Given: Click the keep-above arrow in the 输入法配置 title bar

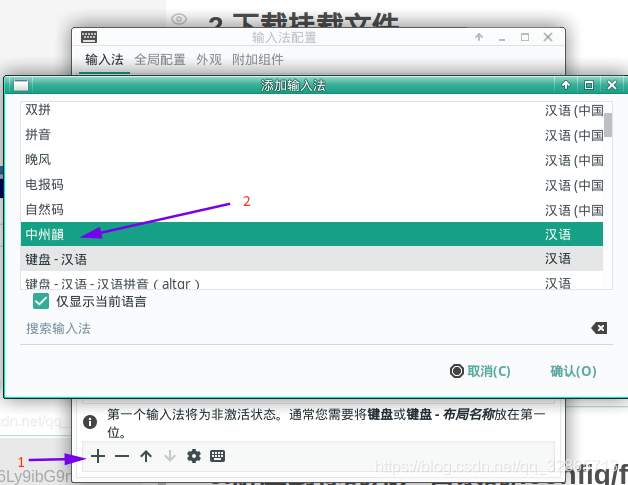Looking at the screenshot, I should tap(479, 37).
